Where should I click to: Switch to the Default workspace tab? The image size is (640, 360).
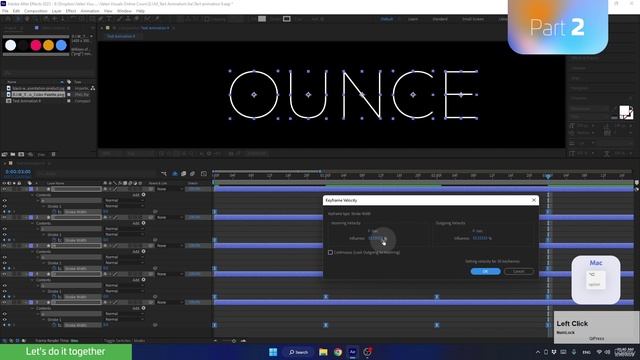click(387, 19)
